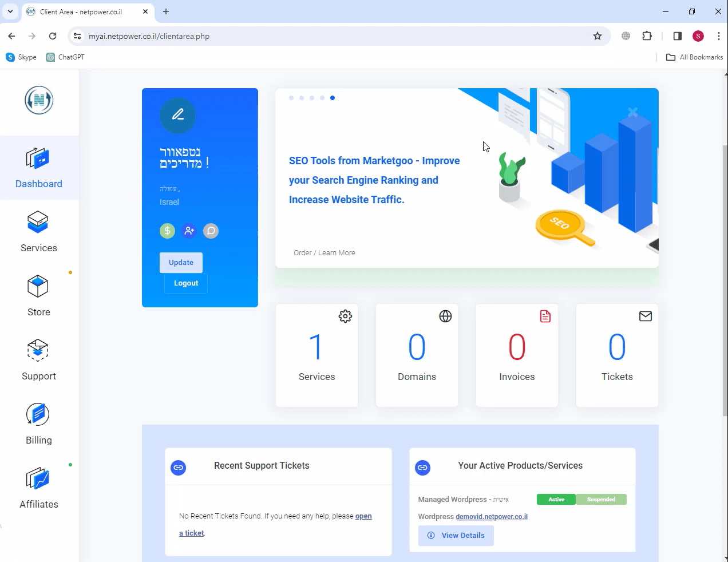
Task: Select the fifth active carousel dot
Action: [333, 98]
